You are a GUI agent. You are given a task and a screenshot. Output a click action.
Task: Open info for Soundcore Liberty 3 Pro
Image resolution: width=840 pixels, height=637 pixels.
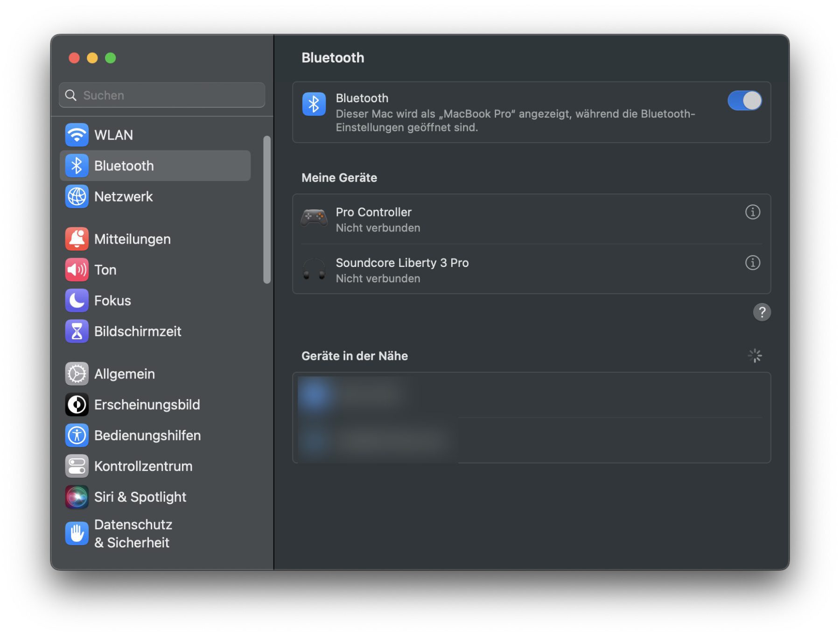[x=752, y=263]
